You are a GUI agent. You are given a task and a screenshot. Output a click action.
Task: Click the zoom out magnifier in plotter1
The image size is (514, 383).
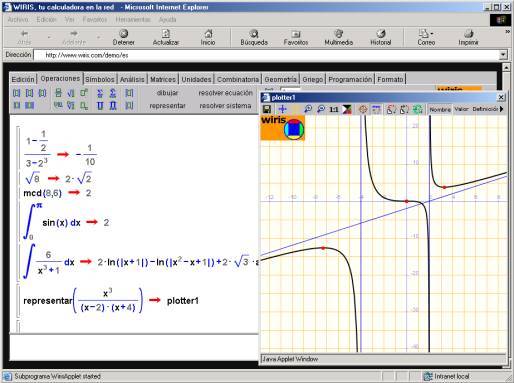pyautogui.click(x=321, y=109)
